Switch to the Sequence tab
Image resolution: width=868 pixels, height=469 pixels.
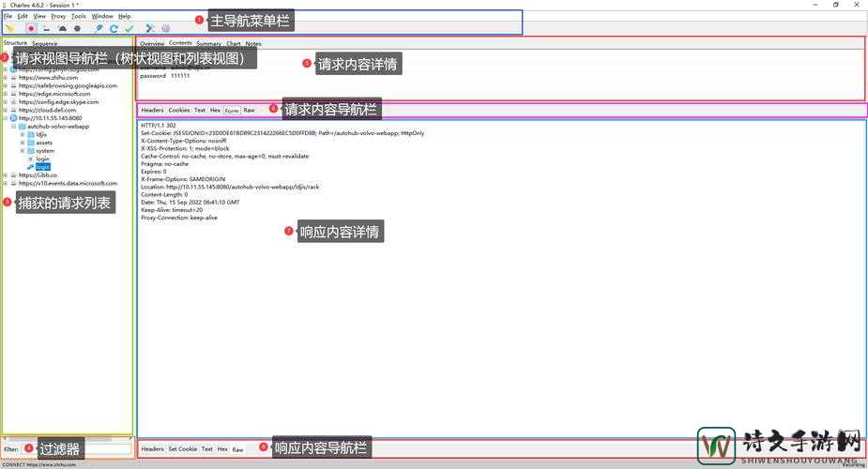[x=44, y=43]
